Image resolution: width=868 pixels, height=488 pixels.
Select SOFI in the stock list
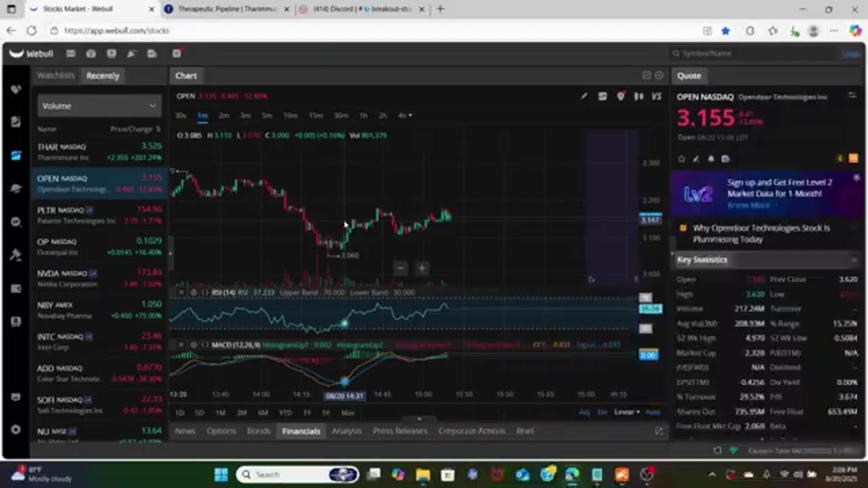100,405
